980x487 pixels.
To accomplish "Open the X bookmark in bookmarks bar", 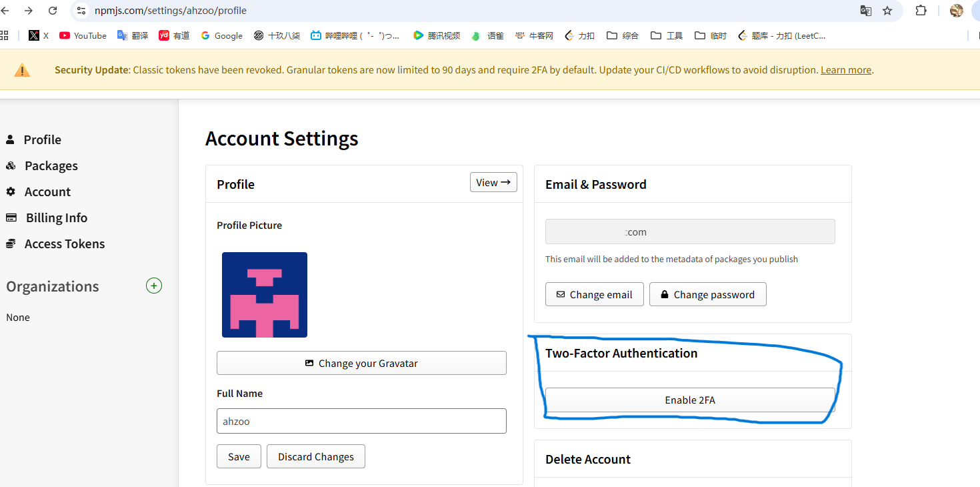I will coord(39,35).
